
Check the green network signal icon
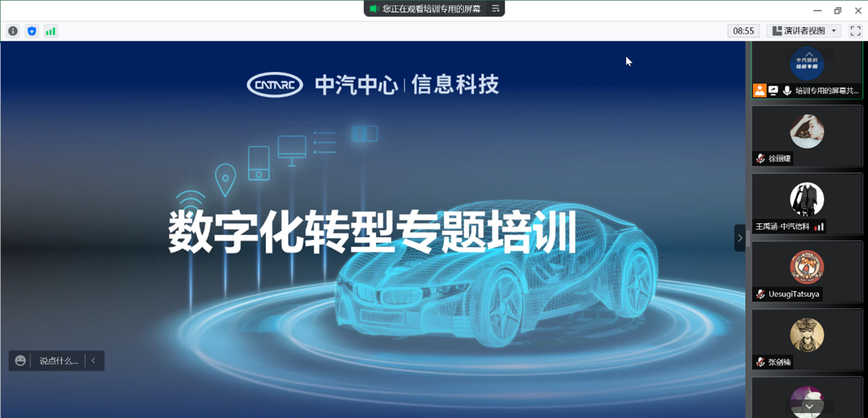pyautogui.click(x=51, y=31)
